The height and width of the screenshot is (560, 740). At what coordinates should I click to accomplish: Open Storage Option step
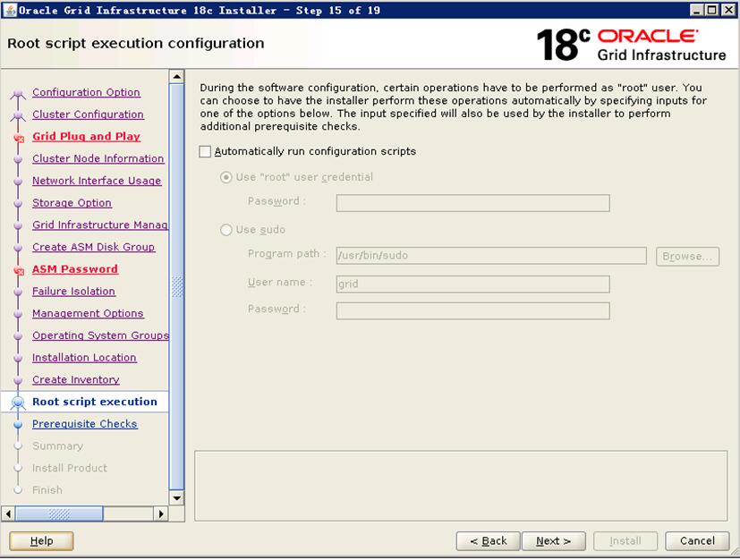72,203
